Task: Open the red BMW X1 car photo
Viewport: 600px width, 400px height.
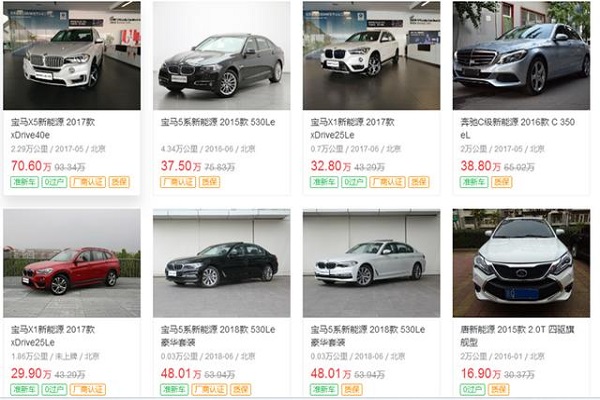Action: (72, 263)
